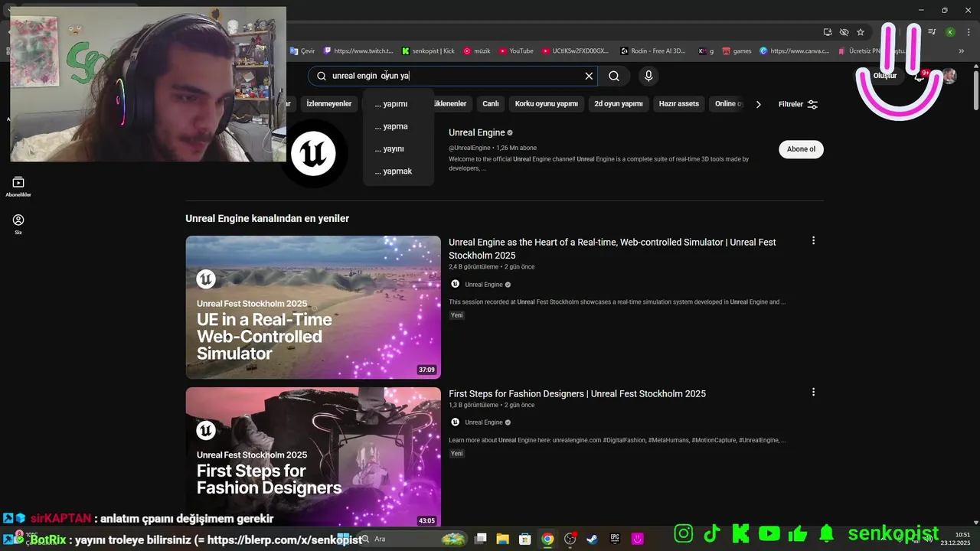Open File Explorer from the taskbar

[x=502, y=539]
